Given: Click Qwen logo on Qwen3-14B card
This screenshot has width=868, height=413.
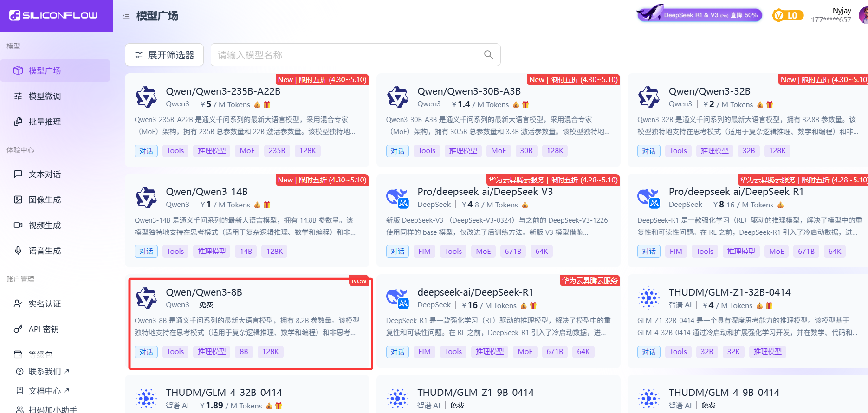Looking at the screenshot, I should pyautogui.click(x=146, y=198).
